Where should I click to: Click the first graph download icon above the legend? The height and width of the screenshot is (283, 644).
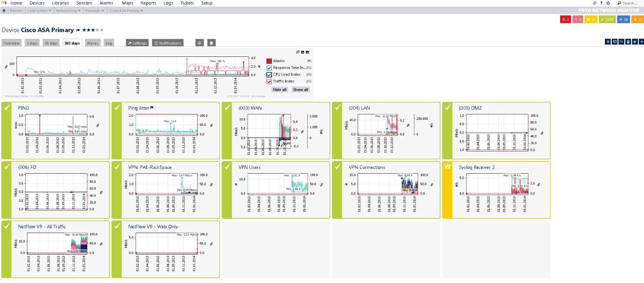coord(303,52)
